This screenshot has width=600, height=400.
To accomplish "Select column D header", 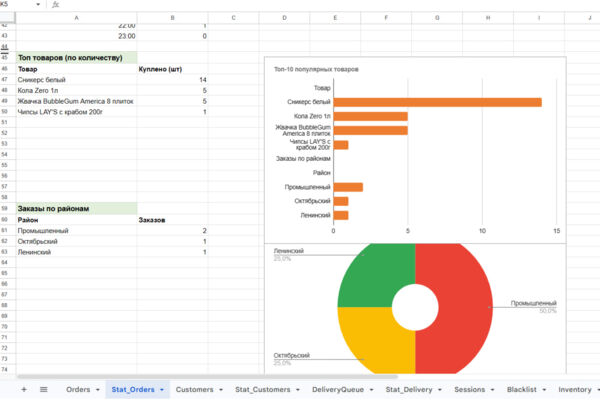I will click(x=284, y=18).
